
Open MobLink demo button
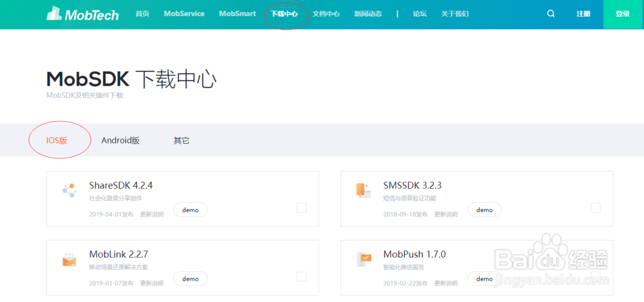191,279
